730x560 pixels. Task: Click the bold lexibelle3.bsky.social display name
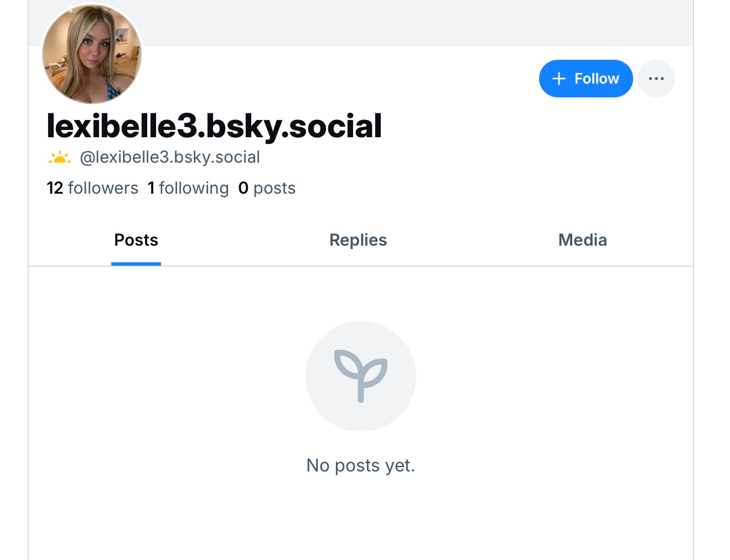point(214,126)
